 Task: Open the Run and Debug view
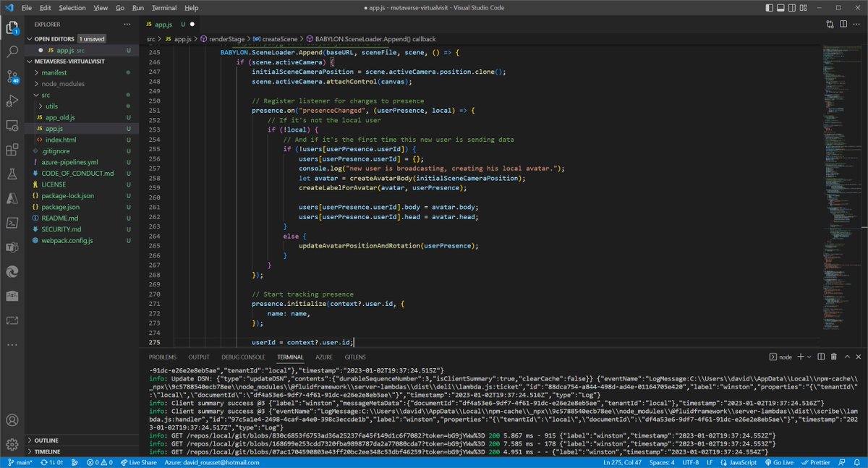point(12,101)
